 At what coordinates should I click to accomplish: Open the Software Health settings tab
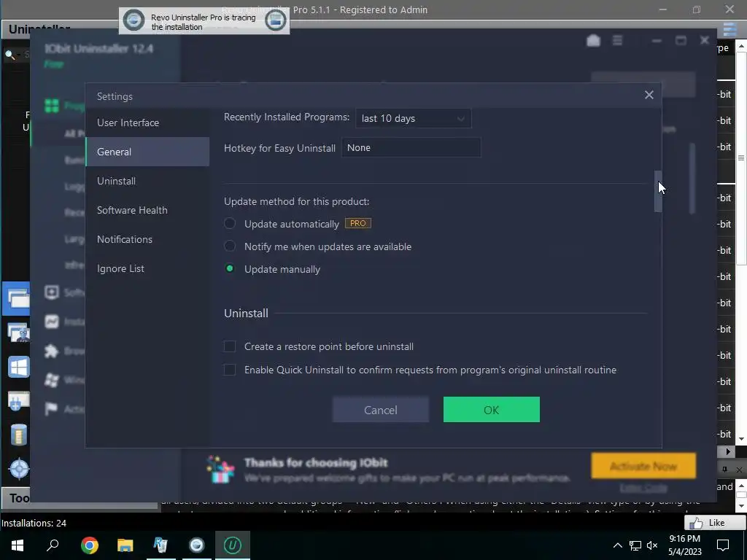[x=147, y=210]
